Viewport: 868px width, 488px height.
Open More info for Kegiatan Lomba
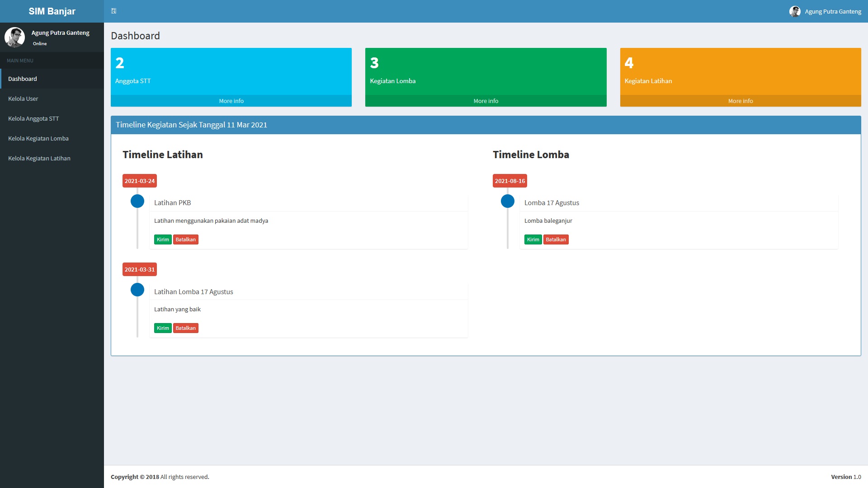coord(486,101)
